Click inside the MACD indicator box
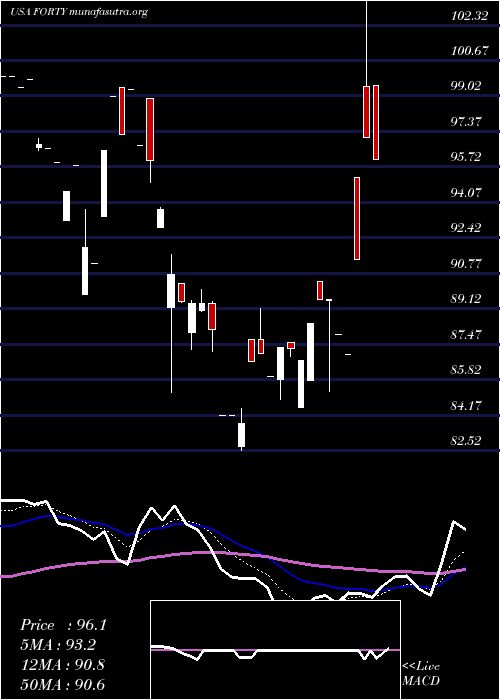Viewport: 500px width, 700px height. [275, 650]
